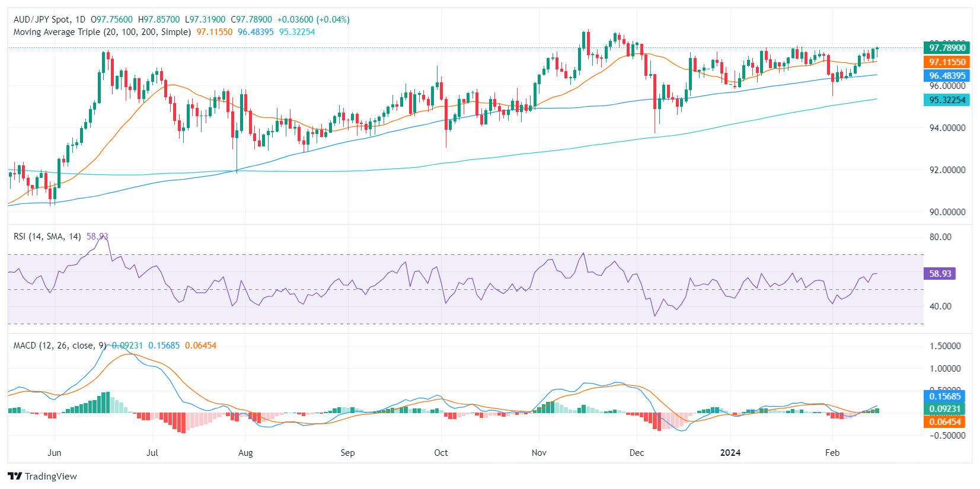This screenshot has height=489, width=980.
Task: Click the 1.00000 MACD level on axis
Action: (945, 368)
